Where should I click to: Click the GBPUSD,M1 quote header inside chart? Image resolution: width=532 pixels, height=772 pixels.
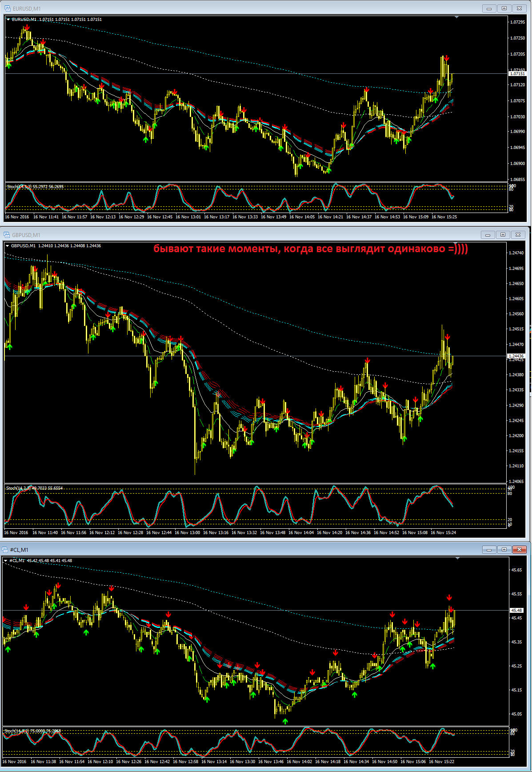(56, 245)
